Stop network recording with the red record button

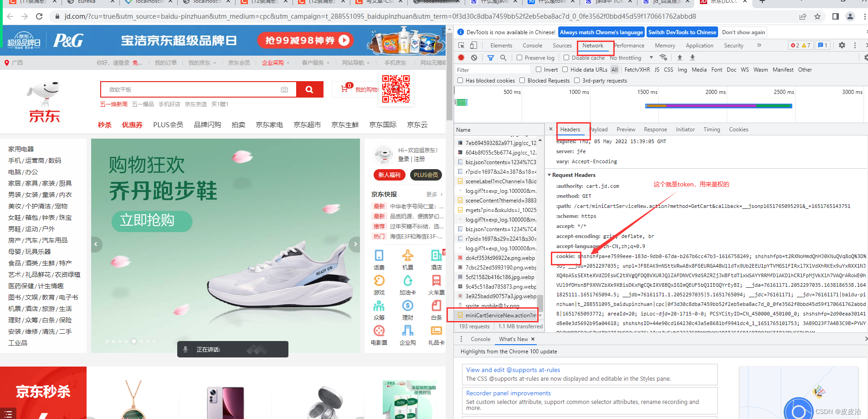point(461,57)
